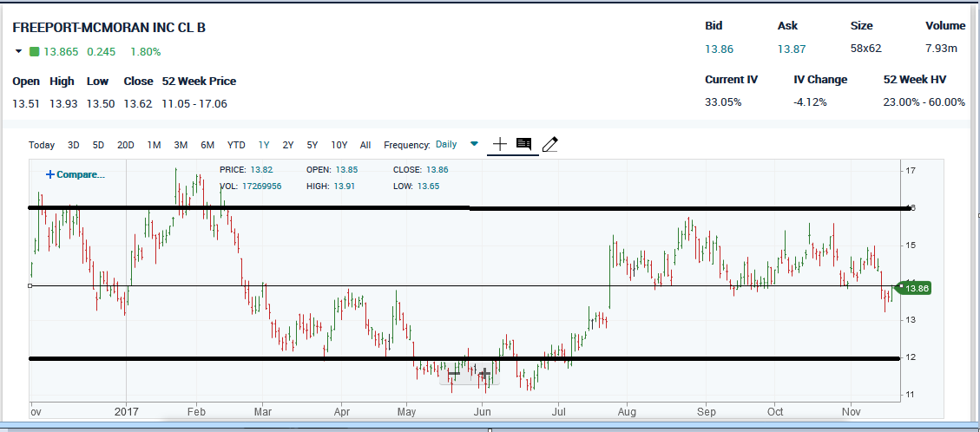Show All available price history

365,145
